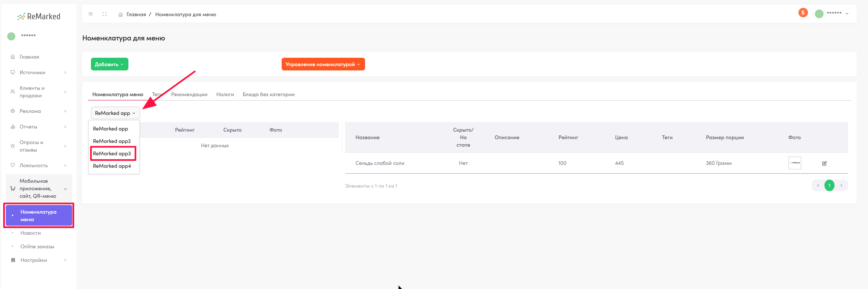Viewport: 868px width, 289px height.
Task: Select ReMarked app3 option
Action: point(112,153)
